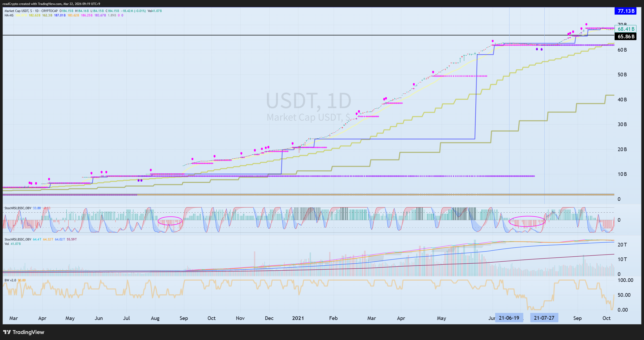Click the HA-MS value 182.62B
This screenshot has height=340, width=644.
click(x=35, y=15)
